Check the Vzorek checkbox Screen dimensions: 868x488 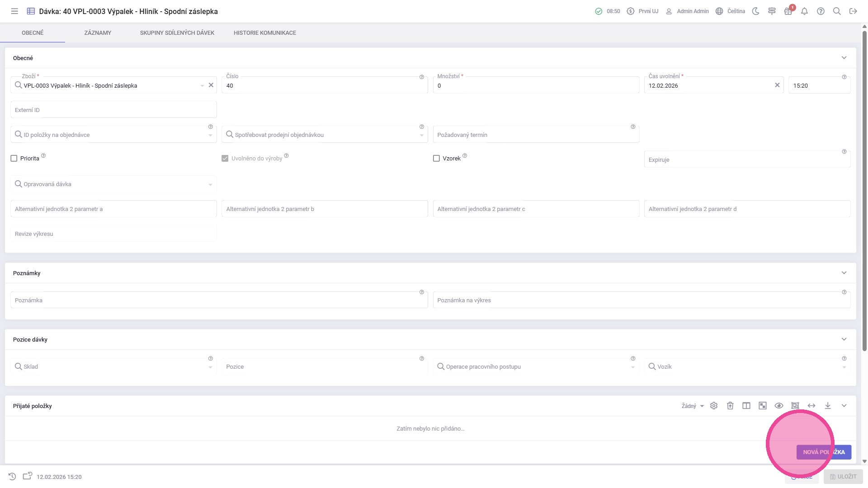436,159
